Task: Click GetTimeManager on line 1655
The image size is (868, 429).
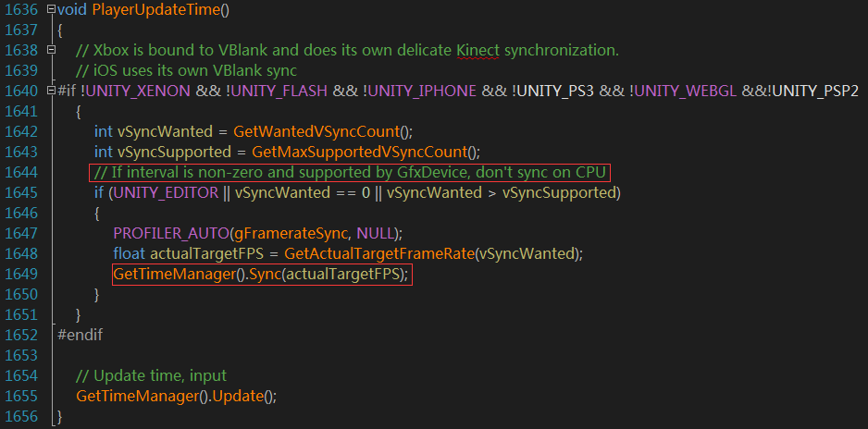Action: coord(137,397)
